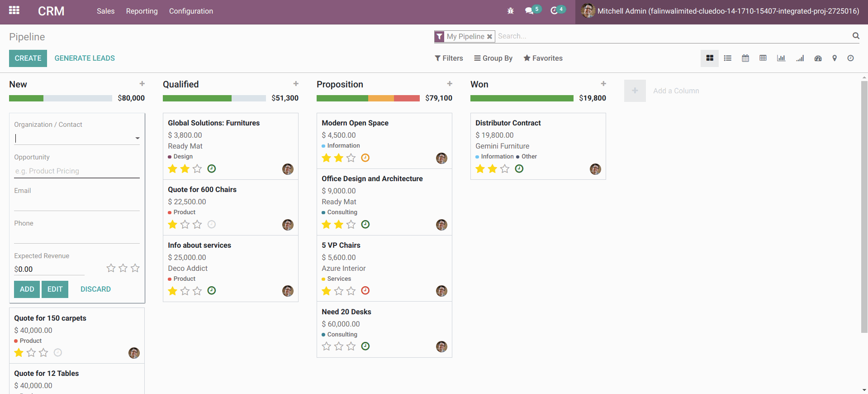
Task: Click red segment of Proposition progress bar
Action: [407, 98]
